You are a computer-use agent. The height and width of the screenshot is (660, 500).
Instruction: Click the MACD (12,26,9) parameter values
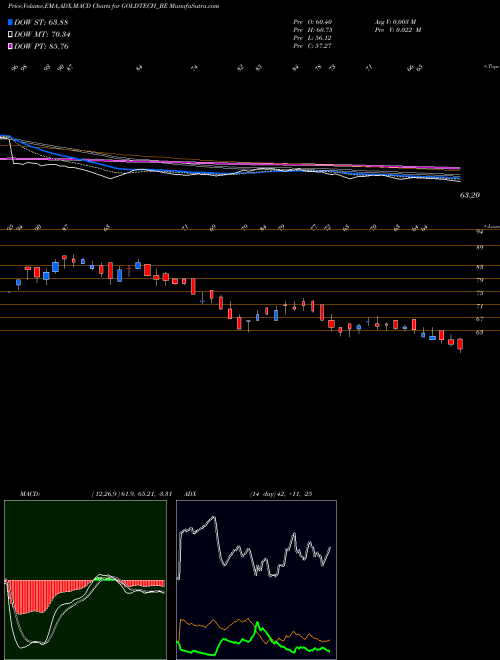coord(131,494)
